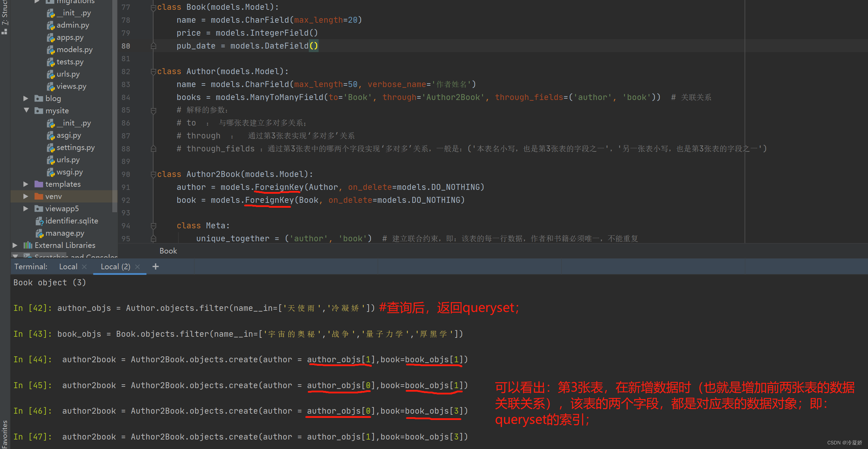Expand the templates folder
The width and height of the screenshot is (868, 449).
26,184
